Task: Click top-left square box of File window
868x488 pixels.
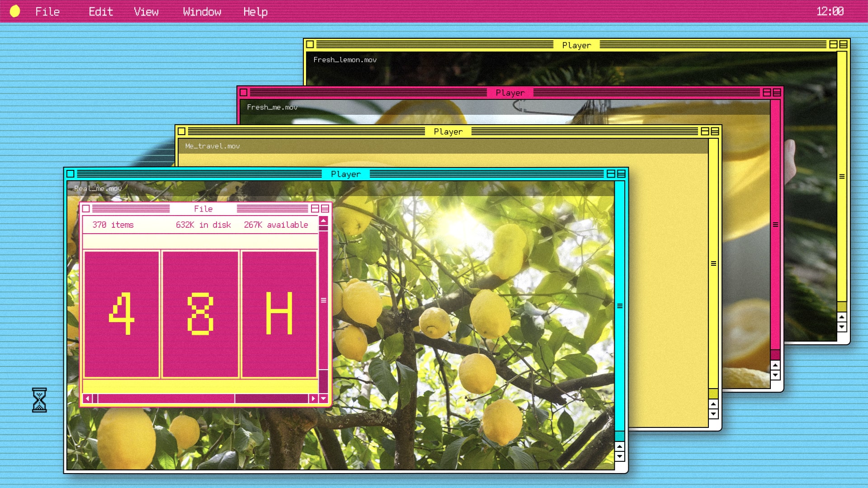Action: (x=86, y=209)
